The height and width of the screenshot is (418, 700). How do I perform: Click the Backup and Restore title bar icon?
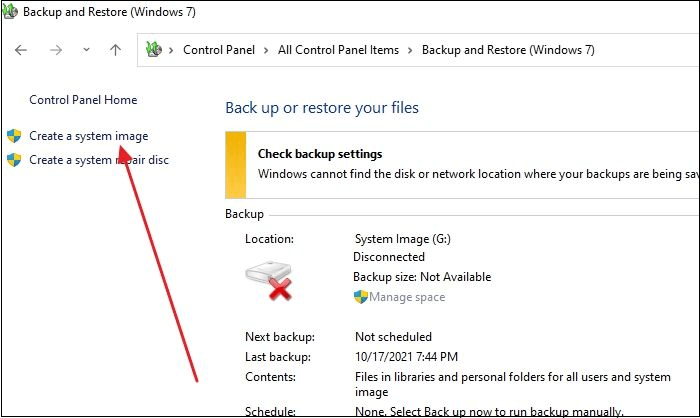pyautogui.click(x=11, y=13)
